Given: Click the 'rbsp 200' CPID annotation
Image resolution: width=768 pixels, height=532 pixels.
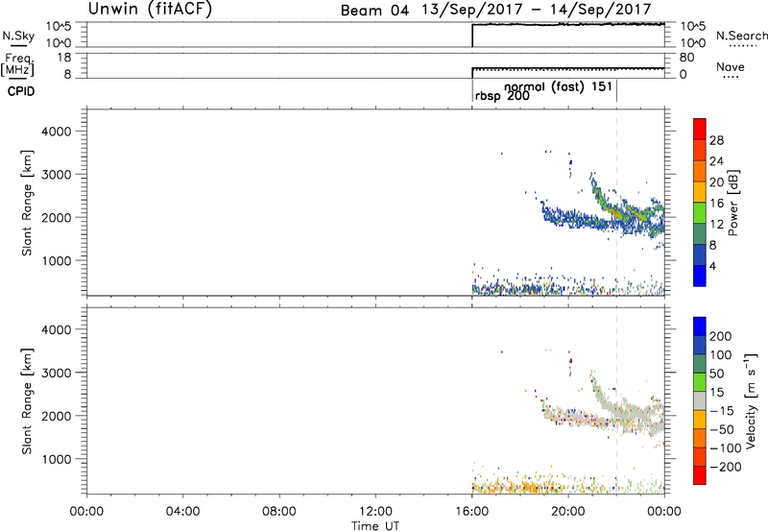Looking at the screenshot, I should (502, 96).
